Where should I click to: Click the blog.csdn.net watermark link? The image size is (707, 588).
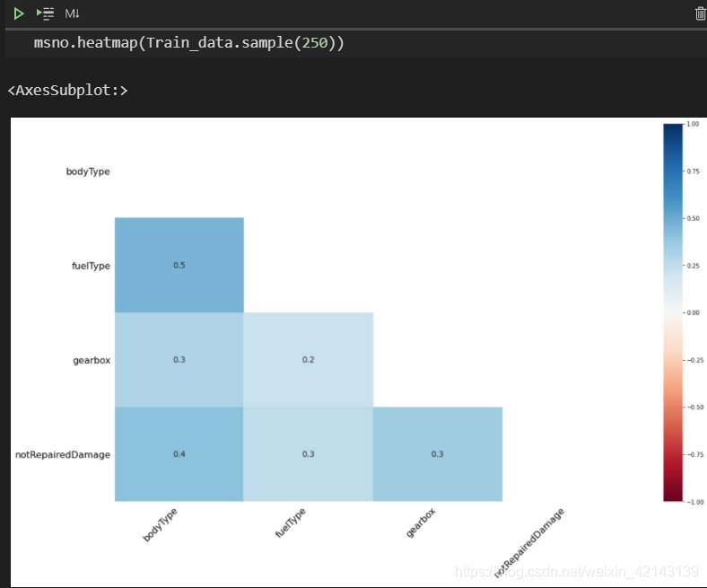(x=576, y=571)
